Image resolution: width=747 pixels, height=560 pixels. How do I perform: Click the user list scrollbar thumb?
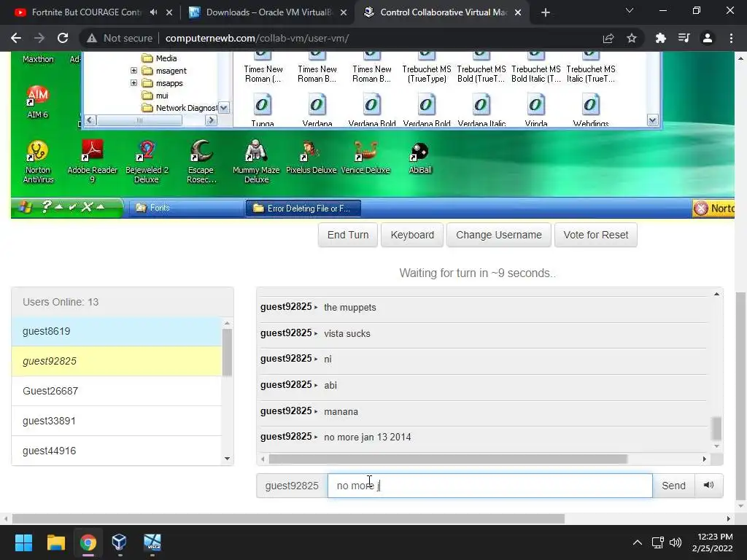tap(228, 352)
